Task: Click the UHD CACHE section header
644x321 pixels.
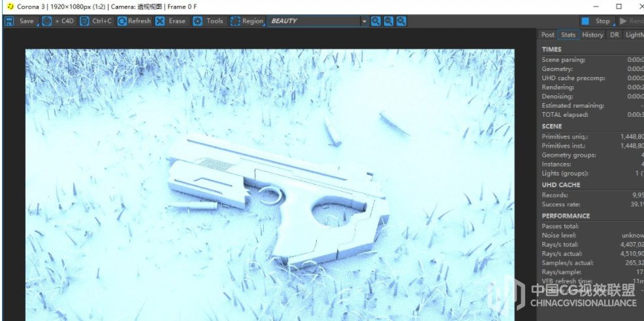Action: pyautogui.click(x=560, y=185)
